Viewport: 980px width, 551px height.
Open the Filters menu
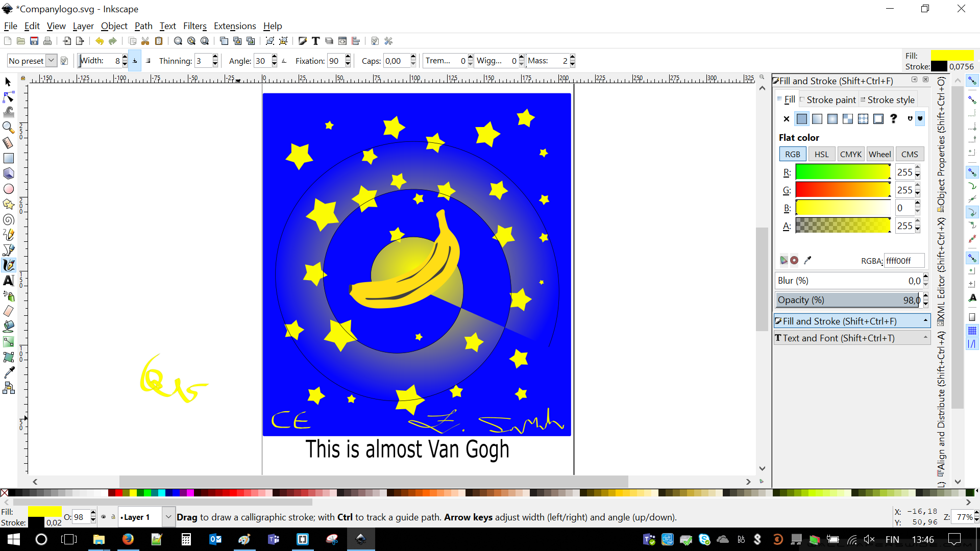click(x=195, y=26)
